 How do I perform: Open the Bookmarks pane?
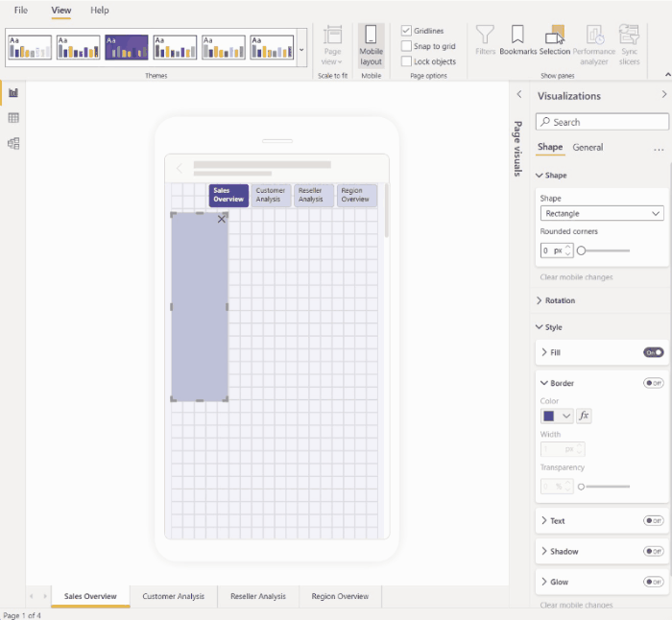click(x=517, y=40)
